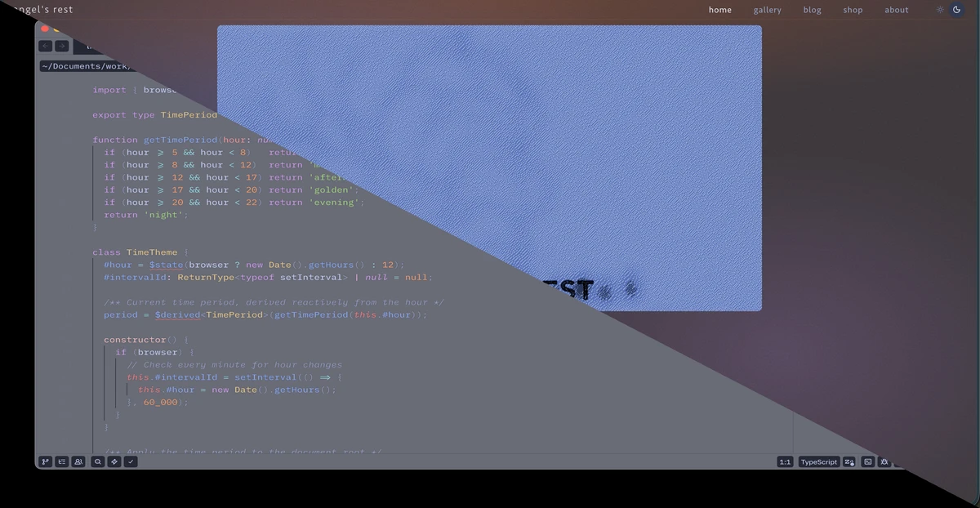Open the debug bug icon in the status bar

click(x=884, y=461)
